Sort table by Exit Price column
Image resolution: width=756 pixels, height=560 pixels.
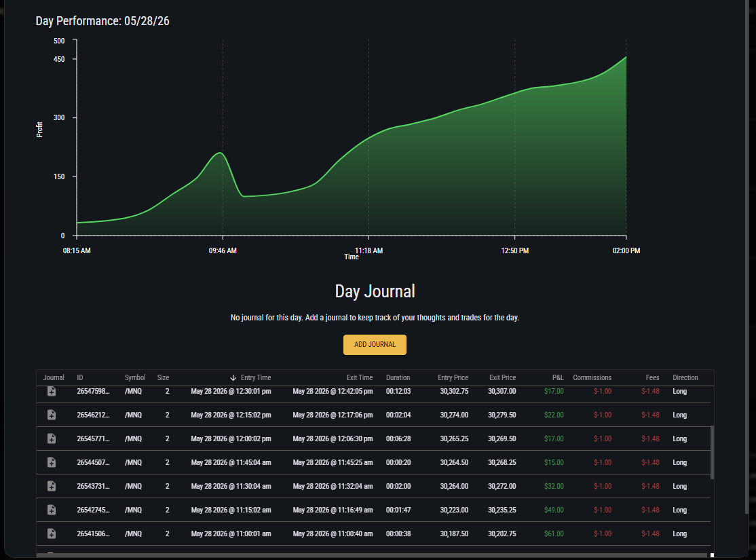502,377
